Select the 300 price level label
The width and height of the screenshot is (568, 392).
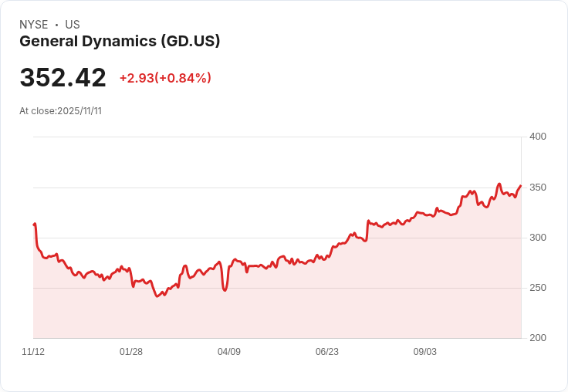click(x=537, y=238)
